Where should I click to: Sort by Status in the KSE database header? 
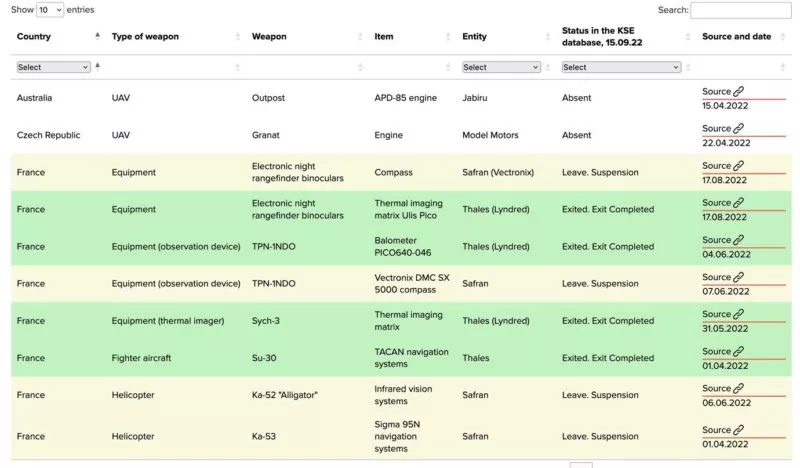pyautogui.click(x=602, y=36)
